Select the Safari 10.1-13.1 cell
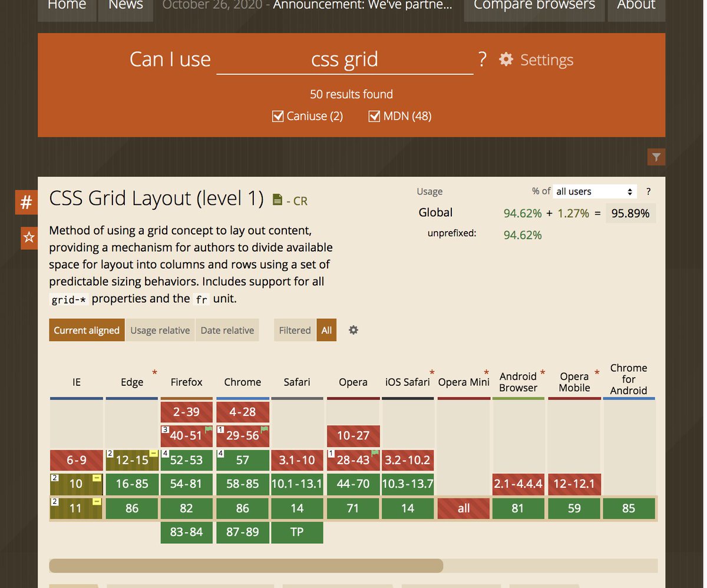The width and height of the screenshot is (707, 588). tap(297, 484)
